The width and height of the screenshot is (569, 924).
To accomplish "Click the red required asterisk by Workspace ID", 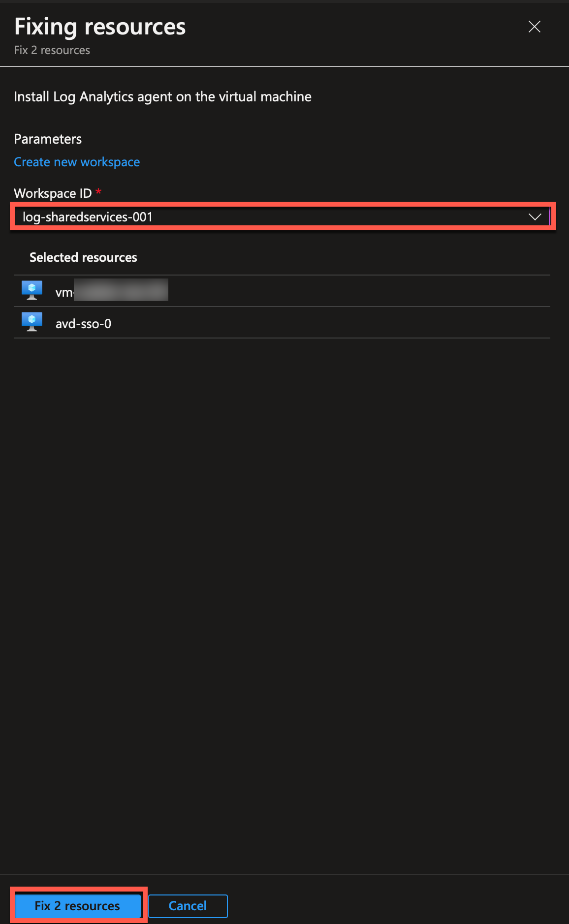I will tap(98, 191).
